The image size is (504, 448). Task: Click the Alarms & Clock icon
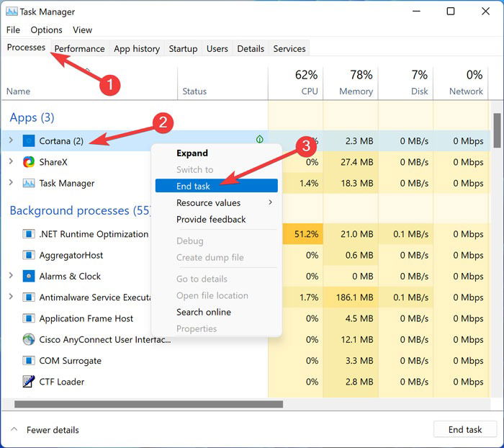pyautogui.click(x=29, y=276)
